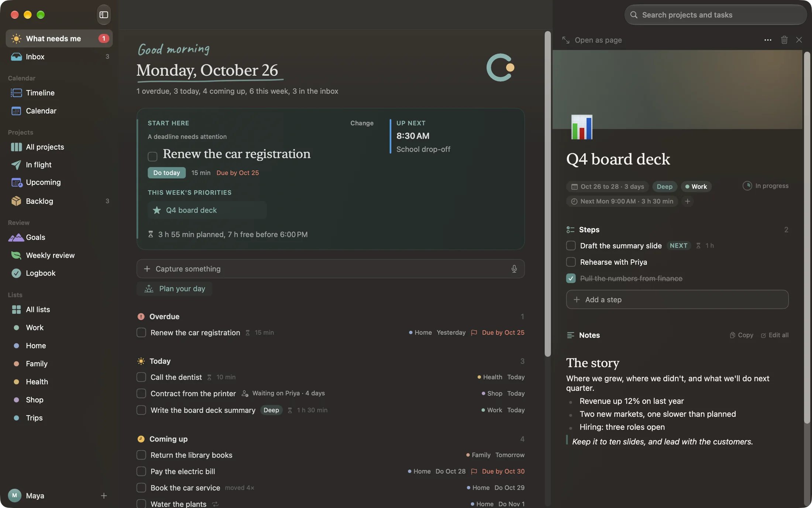Open the Next Mon 9:00 AM schedule chip
This screenshot has width=812, height=508.
click(622, 201)
